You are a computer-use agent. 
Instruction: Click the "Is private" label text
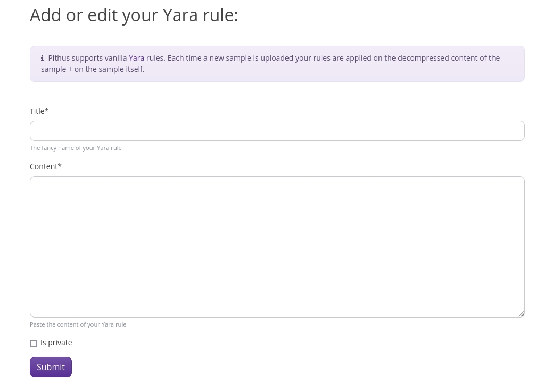pos(56,343)
